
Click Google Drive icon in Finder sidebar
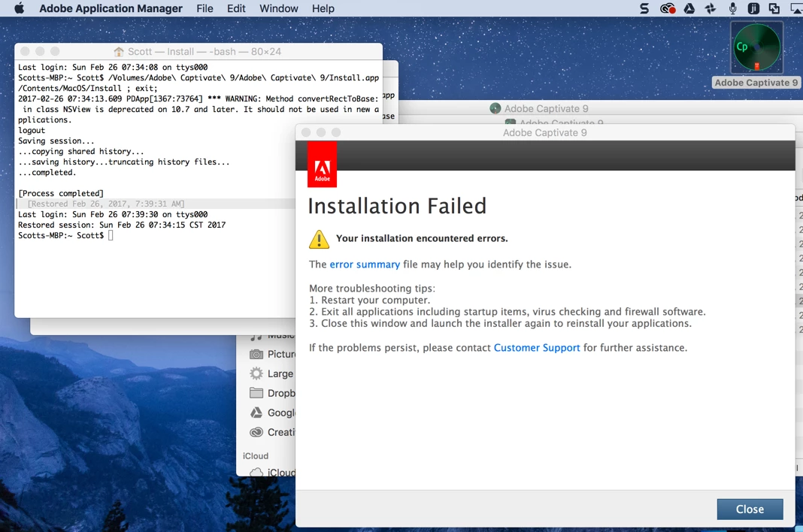click(x=256, y=413)
